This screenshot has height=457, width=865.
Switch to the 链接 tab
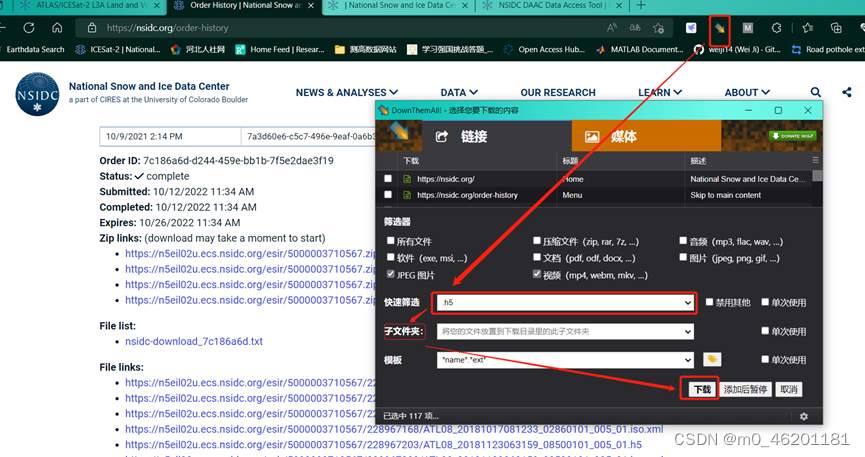(496, 136)
